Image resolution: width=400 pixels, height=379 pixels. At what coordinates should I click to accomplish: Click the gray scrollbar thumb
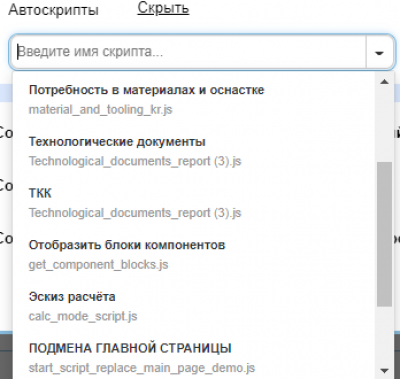click(x=385, y=234)
